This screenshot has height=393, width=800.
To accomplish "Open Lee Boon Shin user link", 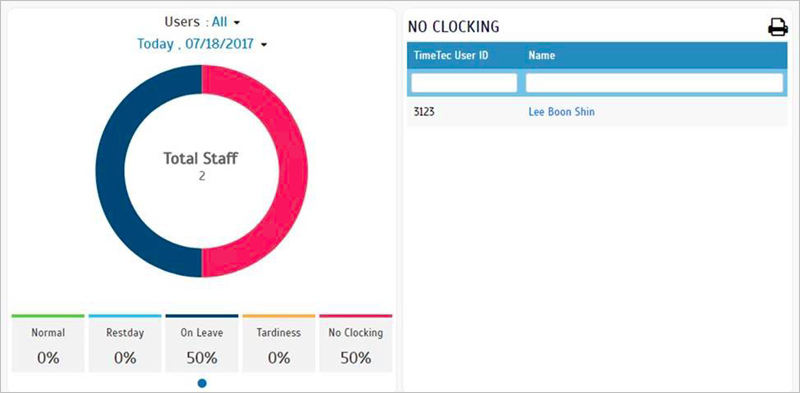I will pyautogui.click(x=561, y=112).
